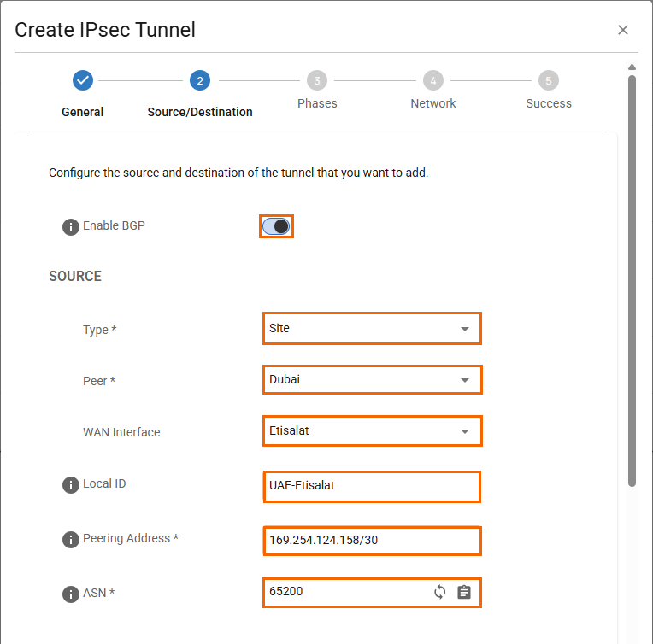The width and height of the screenshot is (653, 644).
Task: Click the ASN field containing 65200
Action: tap(346, 592)
